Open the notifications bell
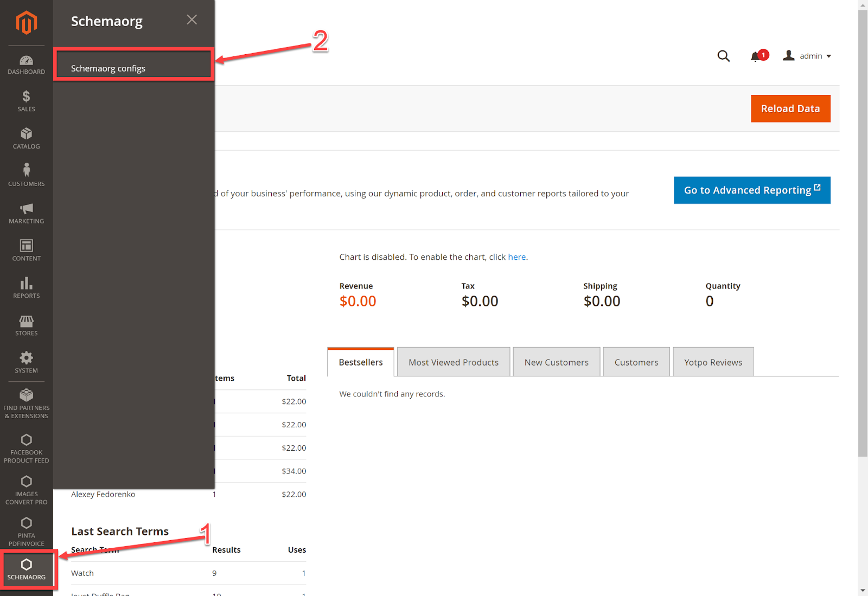Viewport: 868px width, 596px height. pos(758,55)
